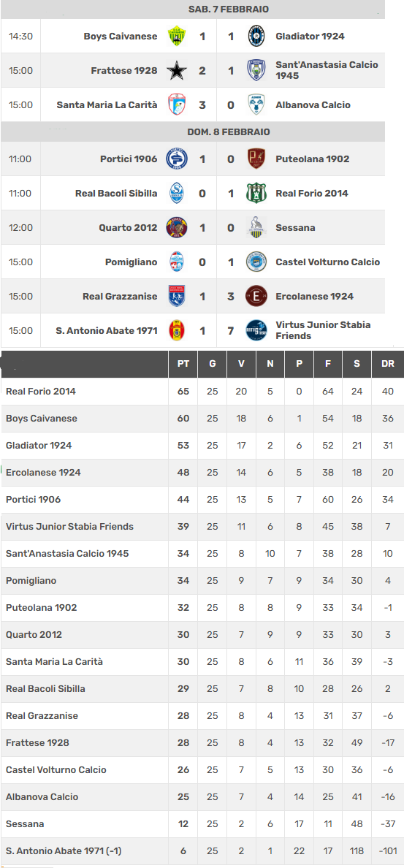Sort standings by DR column header
This screenshot has height=868, width=404.
click(x=388, y=364)
